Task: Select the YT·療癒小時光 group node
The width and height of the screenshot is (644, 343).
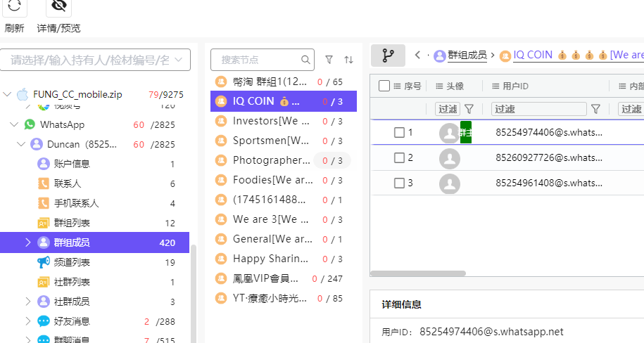Action: click(x=284, y=298)
